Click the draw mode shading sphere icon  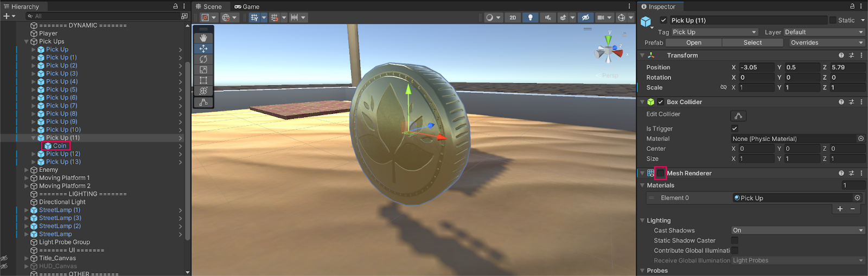click(490, 17)
